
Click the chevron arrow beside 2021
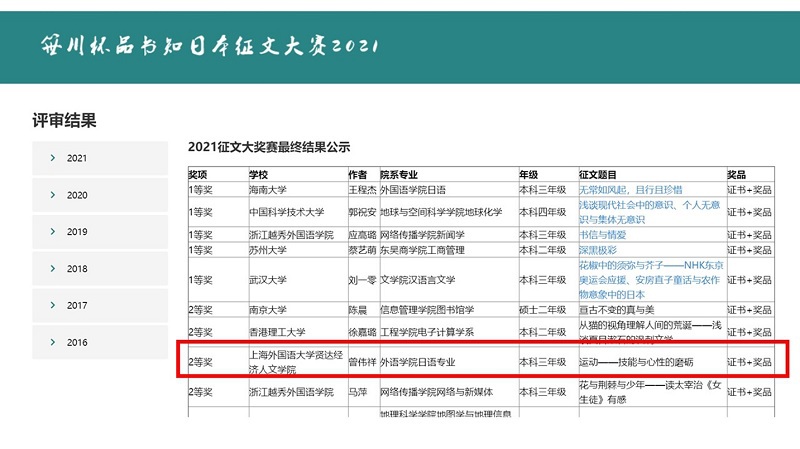[x=51, y=158]
